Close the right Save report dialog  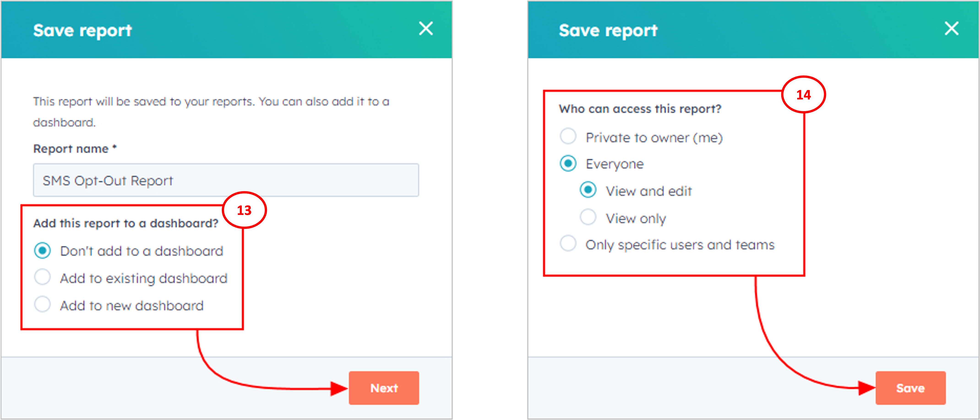(951, 29)
